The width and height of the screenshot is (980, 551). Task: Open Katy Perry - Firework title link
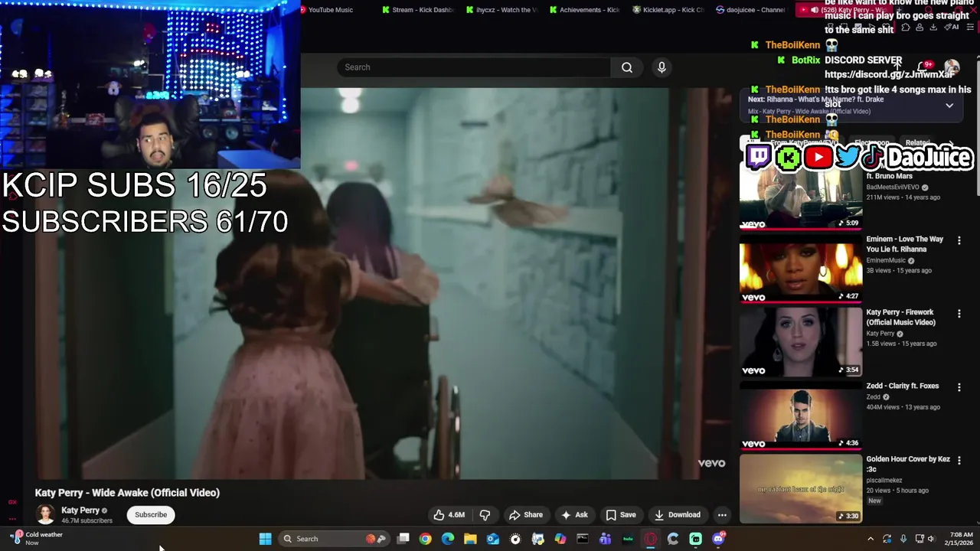tap(901, 318)
